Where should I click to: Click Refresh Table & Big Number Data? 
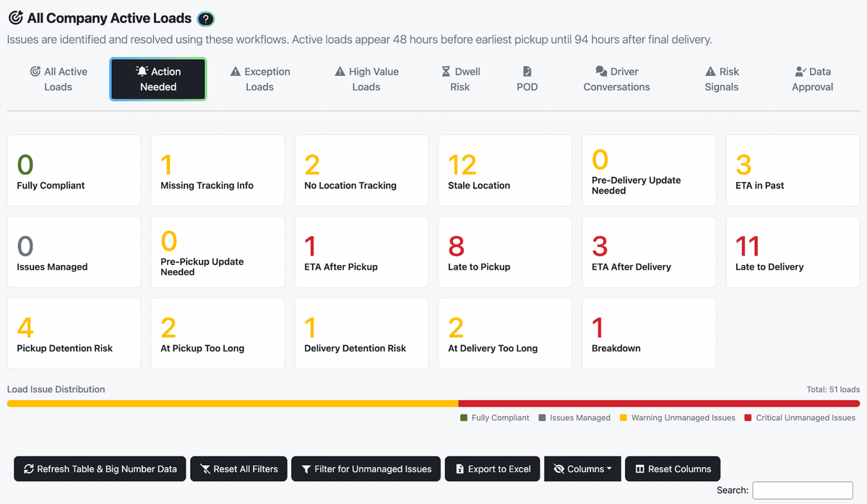100,469
